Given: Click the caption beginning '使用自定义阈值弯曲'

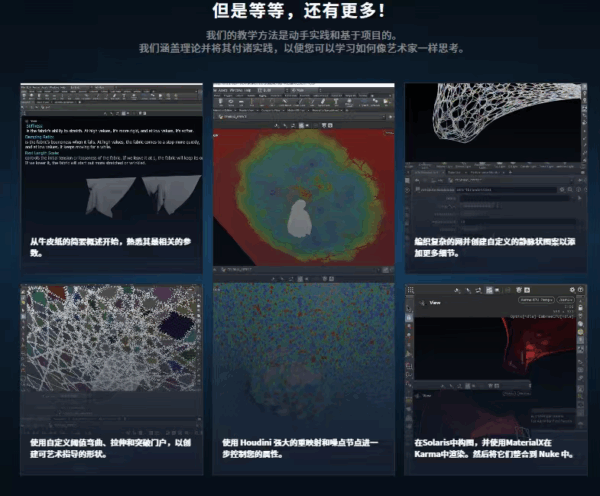Looking at the screenshot, I should [x=111, y=448].
